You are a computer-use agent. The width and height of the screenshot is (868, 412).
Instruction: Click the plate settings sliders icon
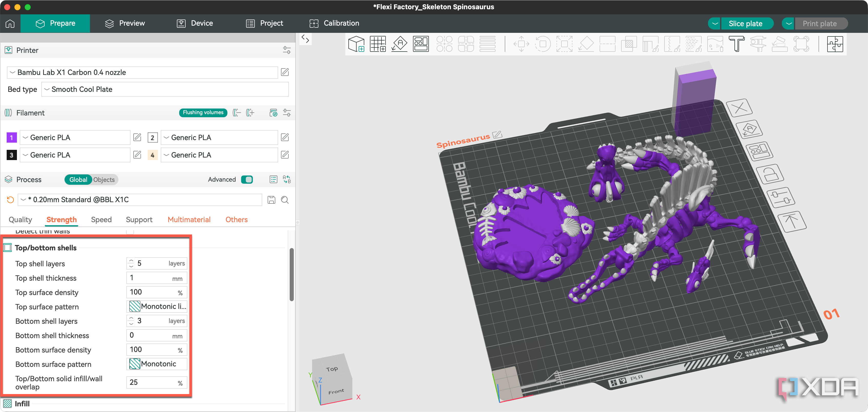[x=781, y=198]
